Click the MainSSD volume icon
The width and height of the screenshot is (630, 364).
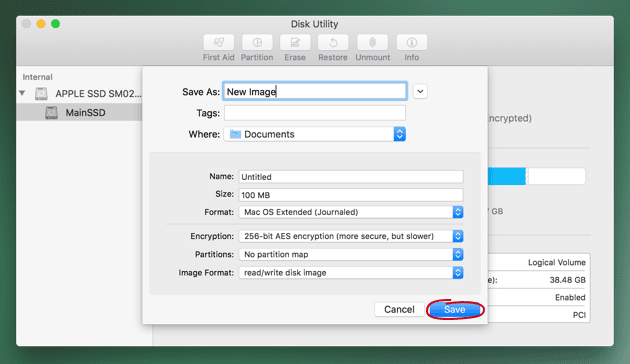(51, 112)
